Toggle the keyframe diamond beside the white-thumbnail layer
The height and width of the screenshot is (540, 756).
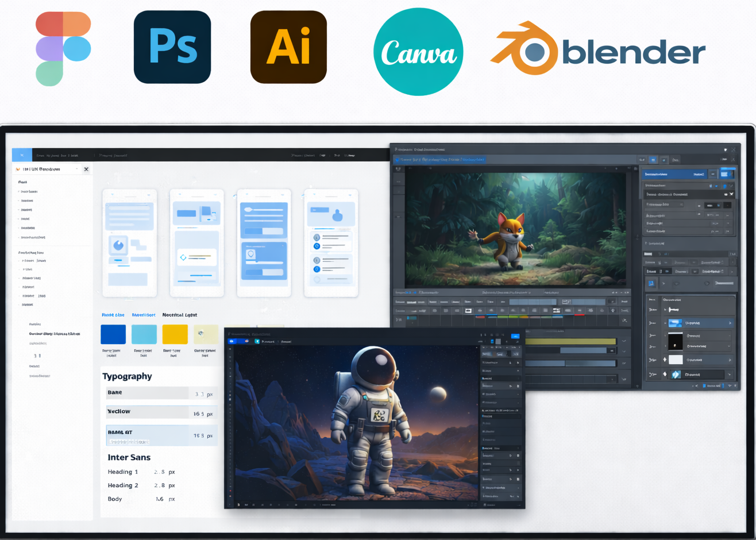[x=665, y=360]
